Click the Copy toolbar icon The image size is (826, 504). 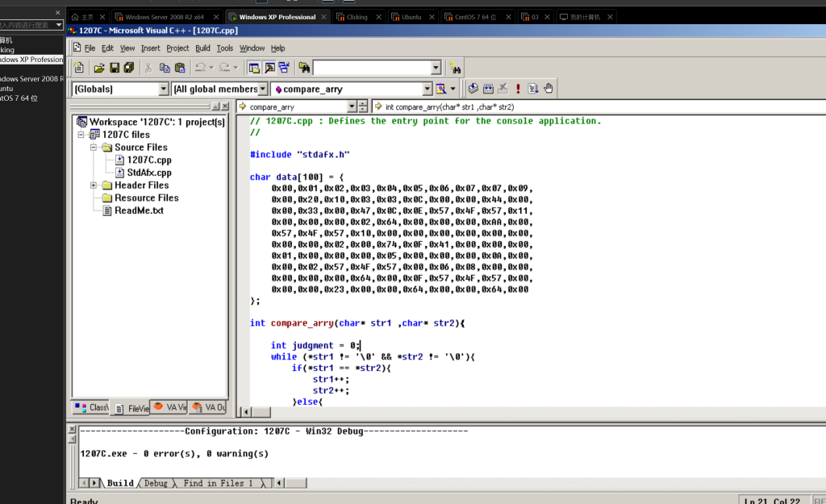(165, 68)
